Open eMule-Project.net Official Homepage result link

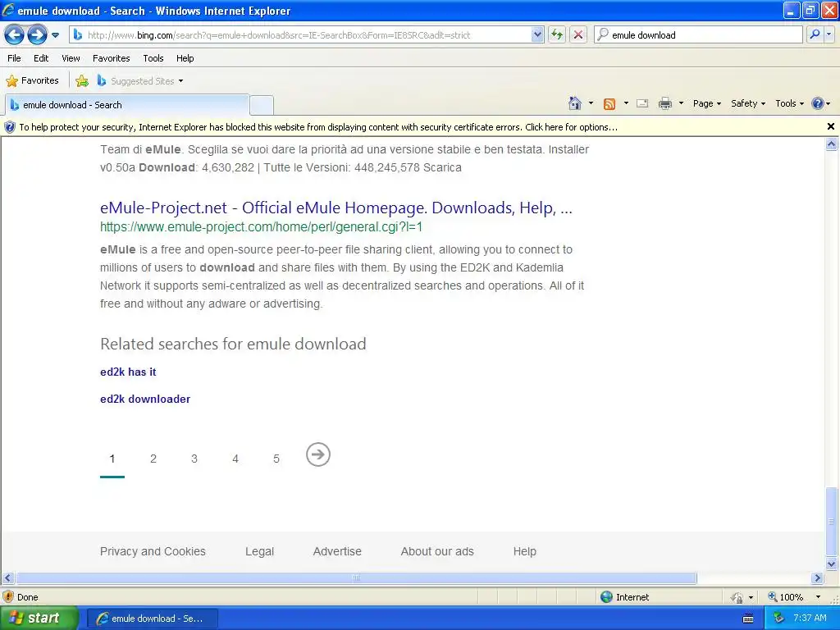(x=336, y=208)
